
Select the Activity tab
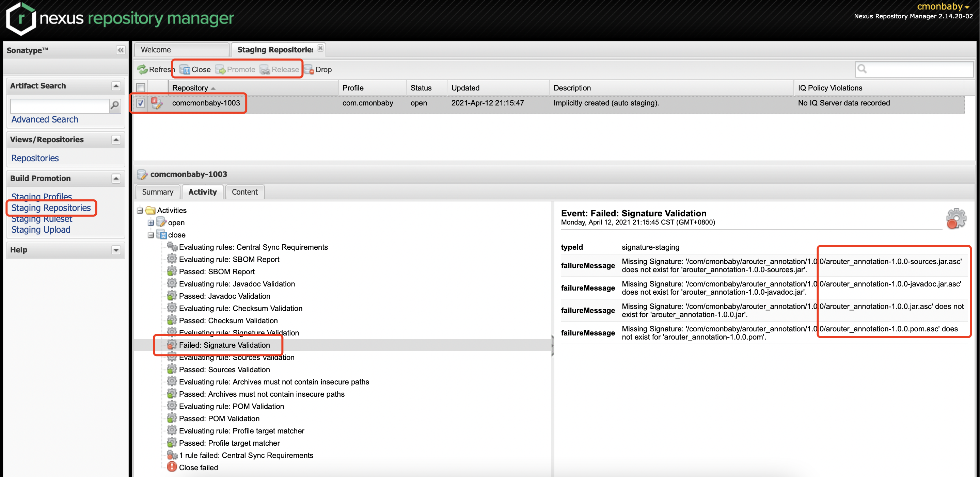[x=202, y=192]
